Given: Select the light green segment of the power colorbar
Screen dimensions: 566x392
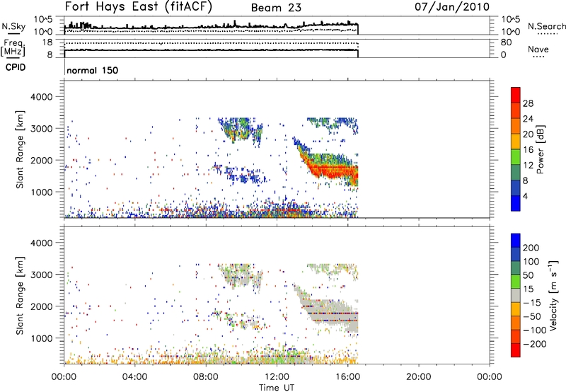Looking at the screenshot, I should pos(516,157).
